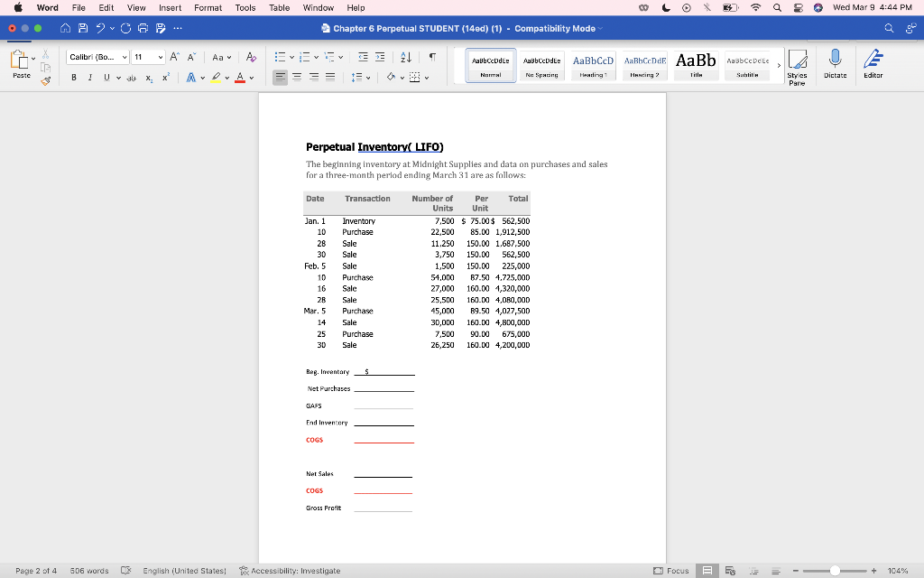Select the Format Painter brush

click(x=45, y=80)
